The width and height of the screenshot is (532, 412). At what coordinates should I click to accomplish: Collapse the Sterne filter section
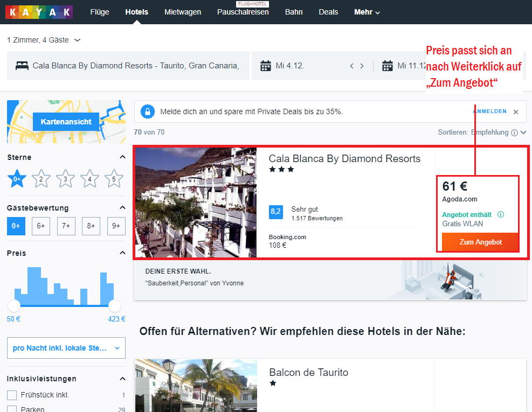tap(122, 157)
